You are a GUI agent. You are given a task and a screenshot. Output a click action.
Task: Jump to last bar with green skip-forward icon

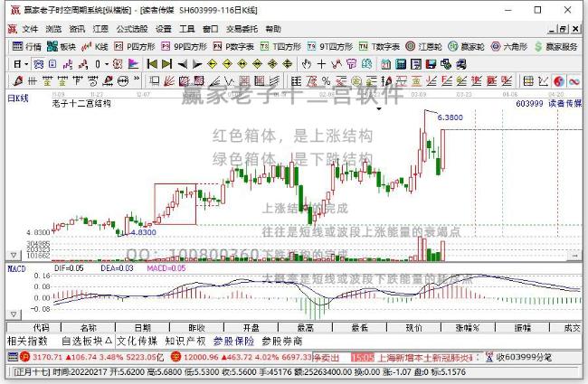[x=166, y=64]
